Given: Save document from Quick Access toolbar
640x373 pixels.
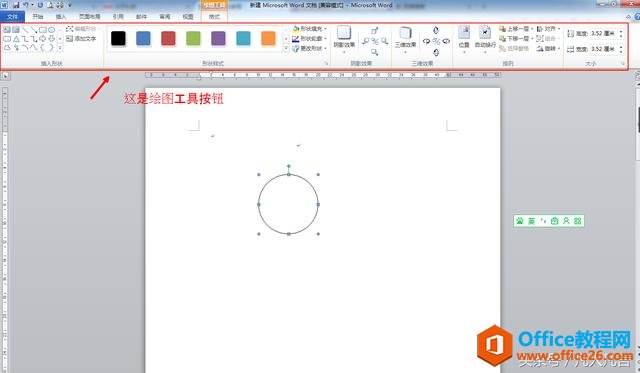Looking at the screenshot, I should (x=16, y=5).
